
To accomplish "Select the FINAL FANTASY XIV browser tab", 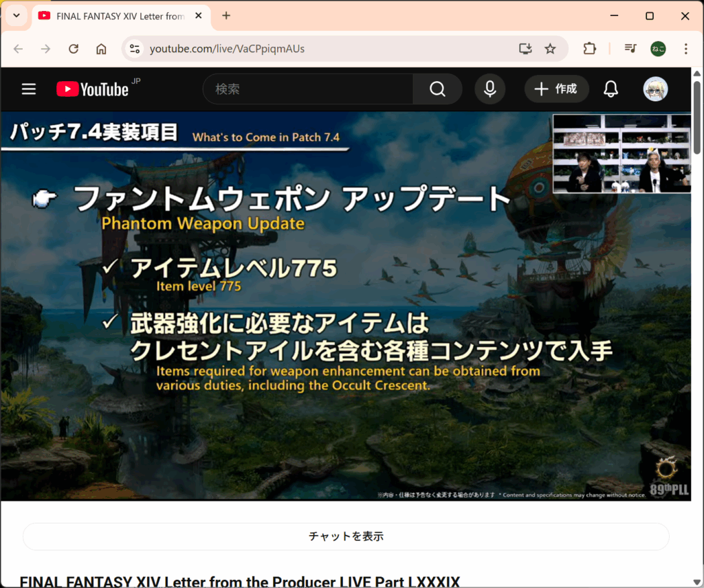I will 113,16.
